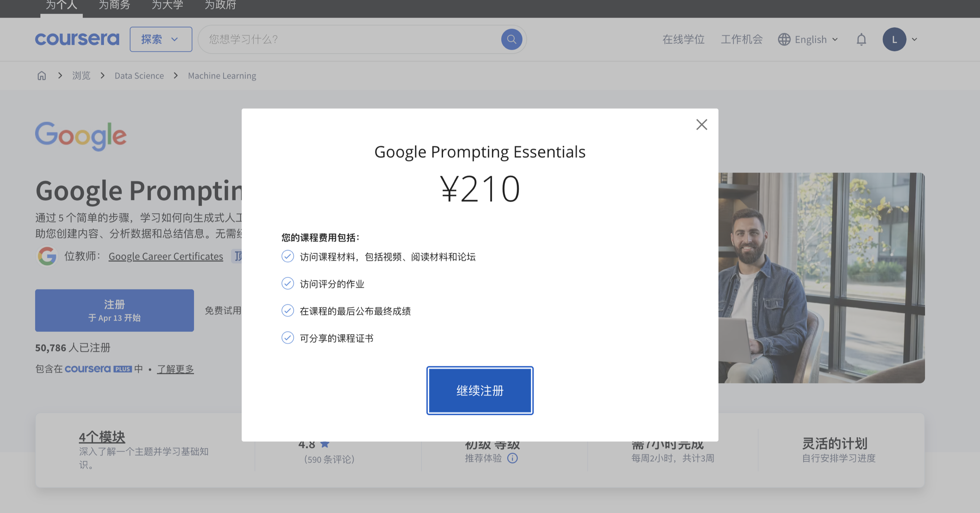Screen dimensions: 980x513
Task: Click the globe language icon
Action: pyautogui.click(x=784, y=39)
